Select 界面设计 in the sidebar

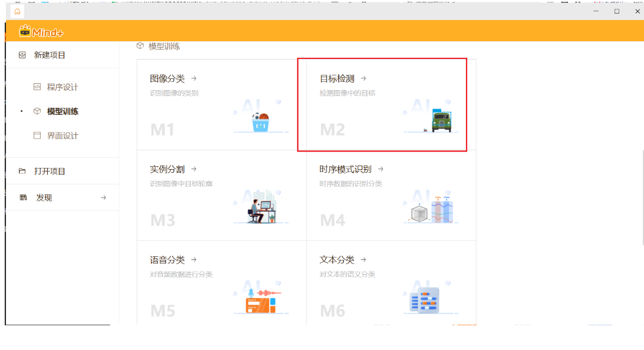(x=62, y=136)
